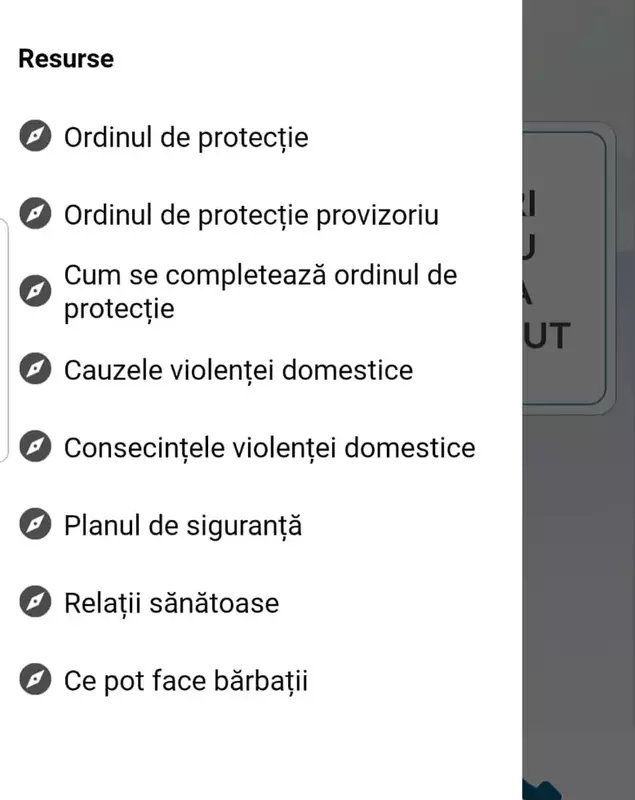The image size is (635, 800).
Task: Click compass icon beside Consecințele violenței domestice
Action: tap(35, 447)
